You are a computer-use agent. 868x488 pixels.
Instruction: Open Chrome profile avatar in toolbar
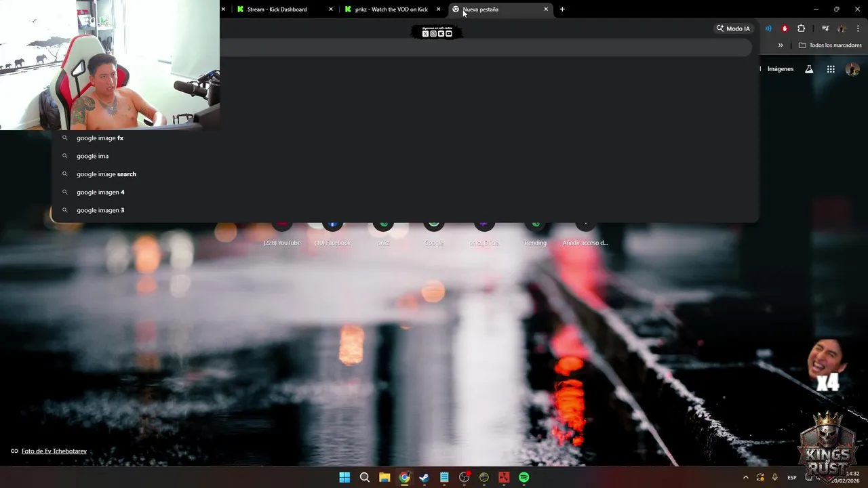point(842,28)
